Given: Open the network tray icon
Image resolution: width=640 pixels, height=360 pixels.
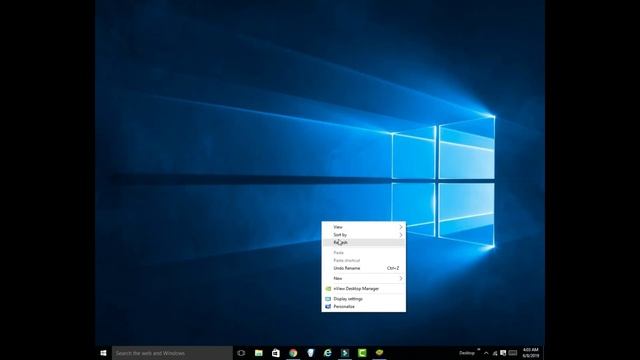Looking at the screenshot, I should click(x=495, y=353).
